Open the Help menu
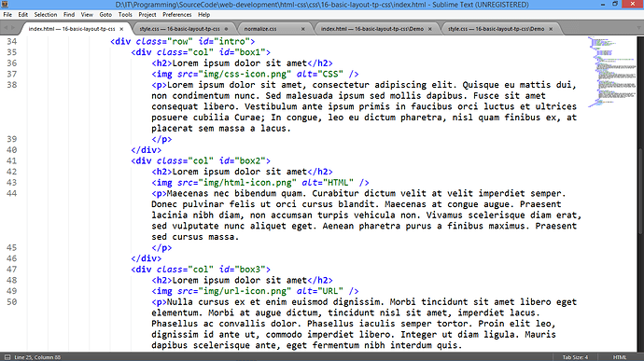Screen dimensions: 644x361 (x=204, y=14)
